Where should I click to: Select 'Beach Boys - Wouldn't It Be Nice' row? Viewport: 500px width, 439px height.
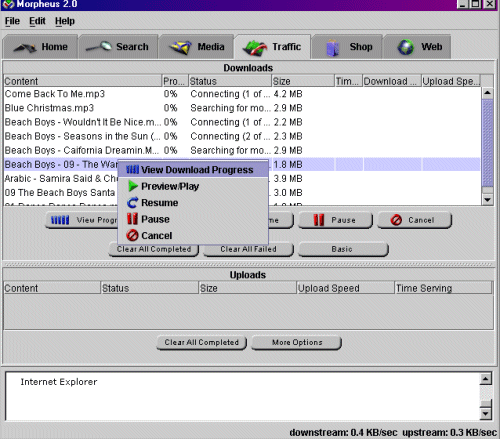pyautogui.click(x=242, y=122)
